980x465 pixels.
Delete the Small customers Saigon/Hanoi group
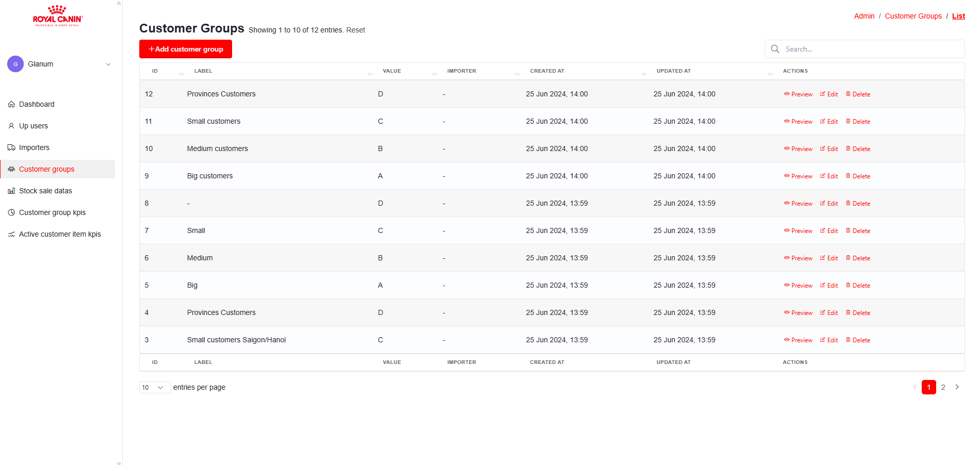858,340
